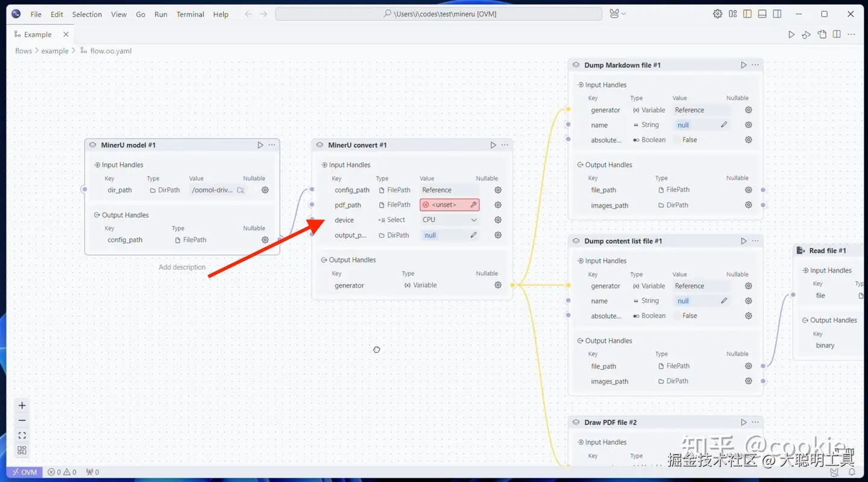Screen dimensions: 868x482
Task: Run Dump Markdown file #1 block
Action: pyautogui.click(x=744, y=65)
